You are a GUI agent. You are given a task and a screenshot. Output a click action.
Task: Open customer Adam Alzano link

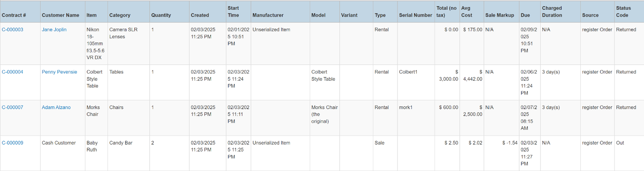pyautogui.click(x=56, y=107)
